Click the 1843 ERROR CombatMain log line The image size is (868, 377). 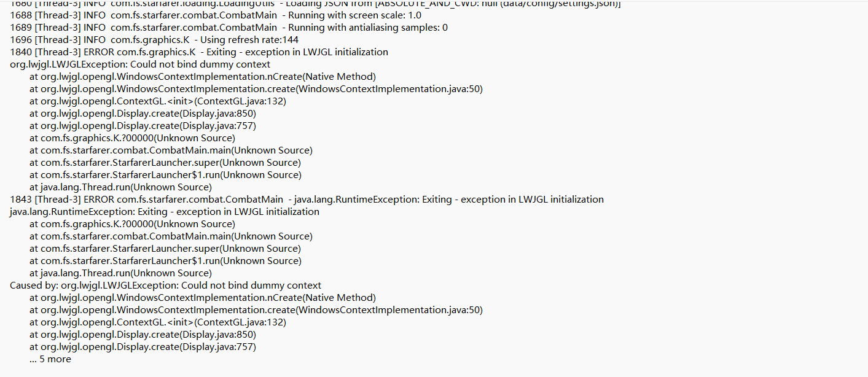[307, 200]
